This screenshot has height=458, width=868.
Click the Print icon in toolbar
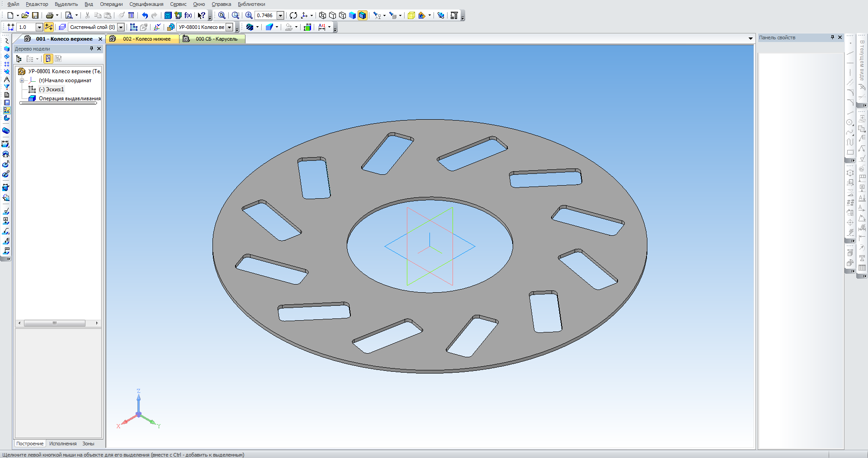[49, 15]
